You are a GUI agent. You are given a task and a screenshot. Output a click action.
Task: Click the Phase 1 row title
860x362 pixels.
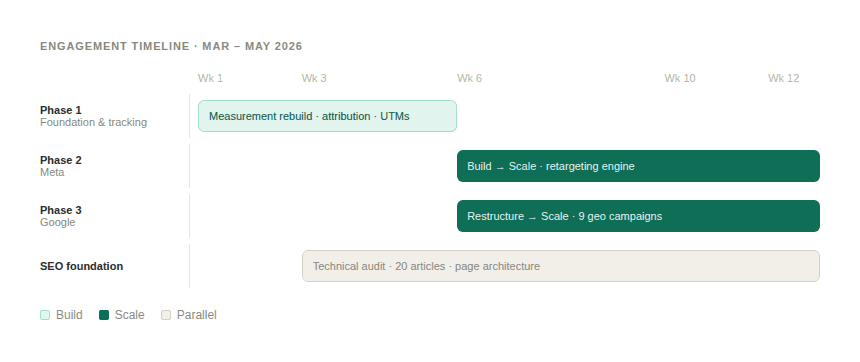61,110
